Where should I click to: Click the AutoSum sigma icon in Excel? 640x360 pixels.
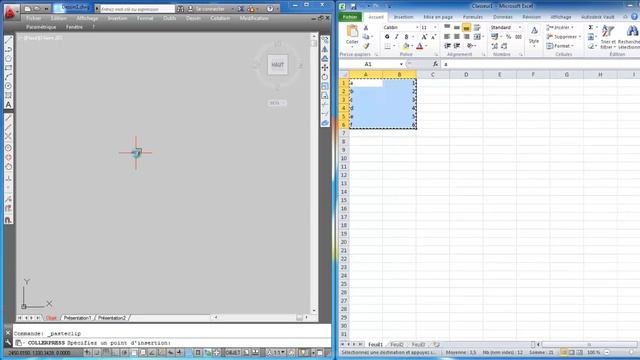click(591, 27)
